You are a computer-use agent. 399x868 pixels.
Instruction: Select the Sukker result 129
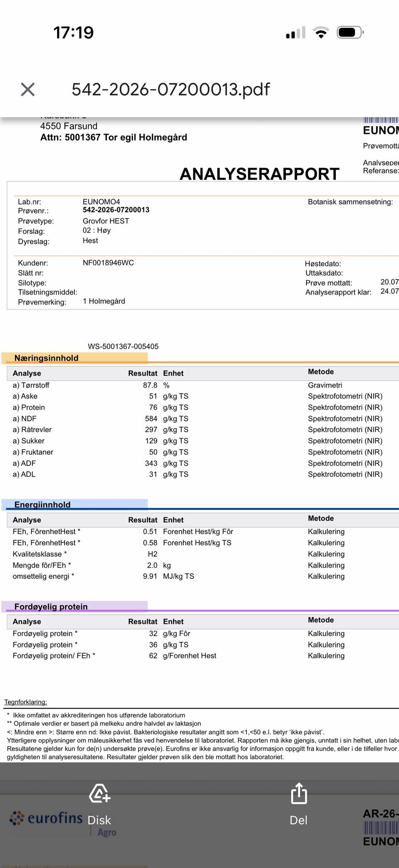pos(151,441)
